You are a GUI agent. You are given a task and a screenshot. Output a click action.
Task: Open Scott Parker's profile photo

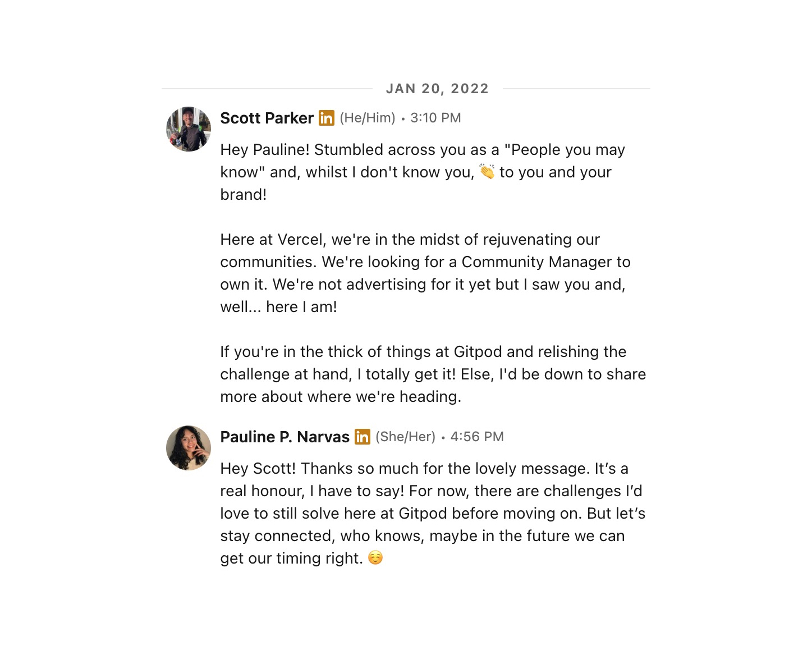click(x=189, y=129)
